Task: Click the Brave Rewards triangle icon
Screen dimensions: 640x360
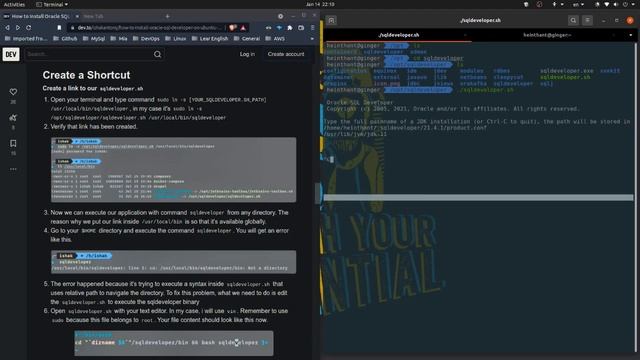Action: click(243, 27)
